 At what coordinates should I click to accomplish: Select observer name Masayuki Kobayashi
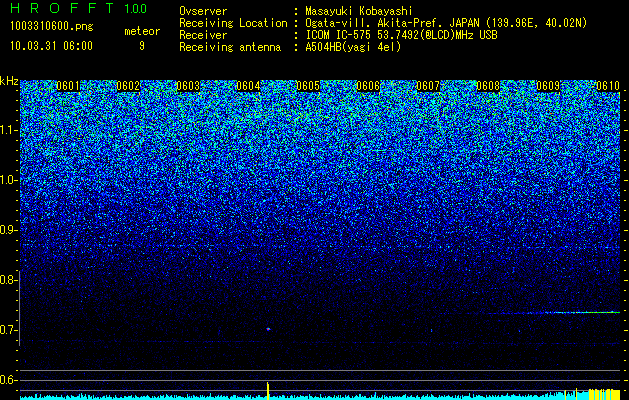[359, 12]
